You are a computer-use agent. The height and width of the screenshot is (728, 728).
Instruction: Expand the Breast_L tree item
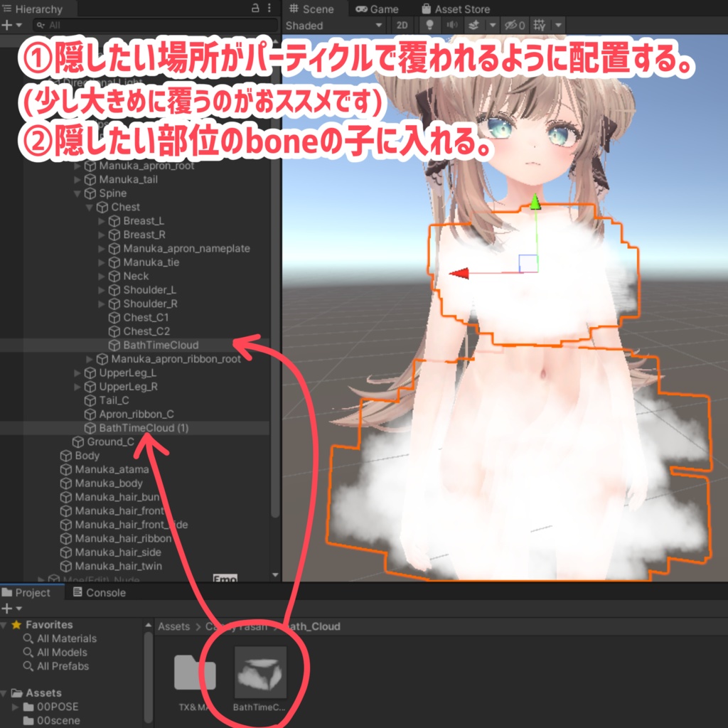tap(102, 220)
